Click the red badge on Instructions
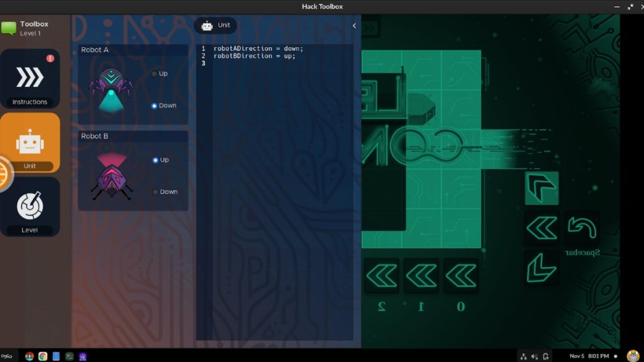The image size is (644, 362). tap(51, 57)
